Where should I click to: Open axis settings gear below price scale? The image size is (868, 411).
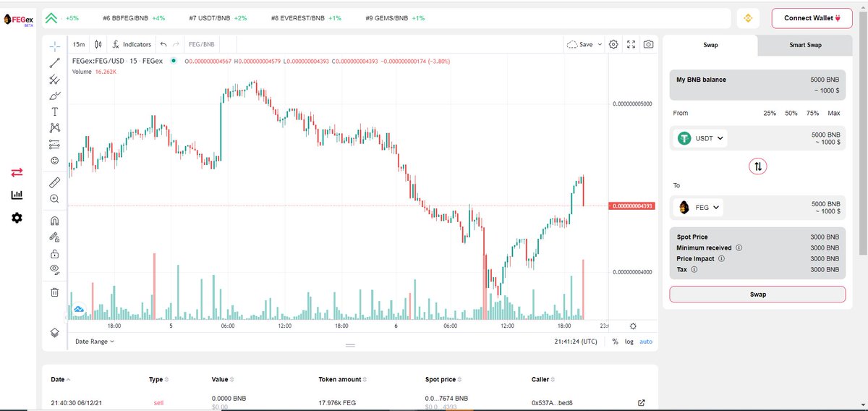(633, 326)
